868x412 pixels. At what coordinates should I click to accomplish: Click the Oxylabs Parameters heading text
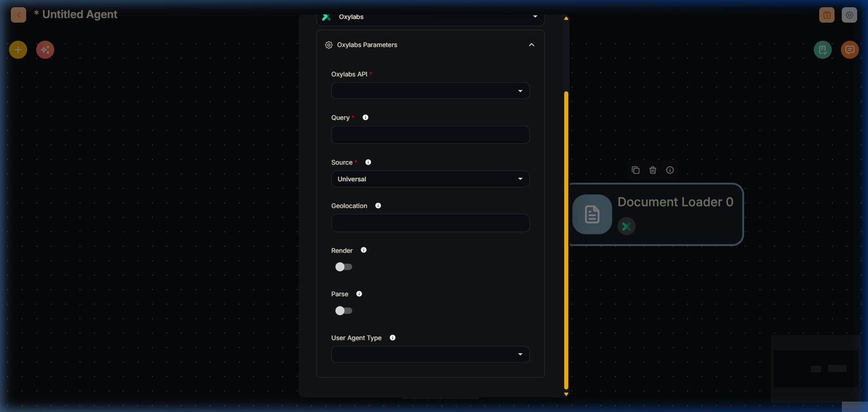pyautogui.click(x=367, y=45)
